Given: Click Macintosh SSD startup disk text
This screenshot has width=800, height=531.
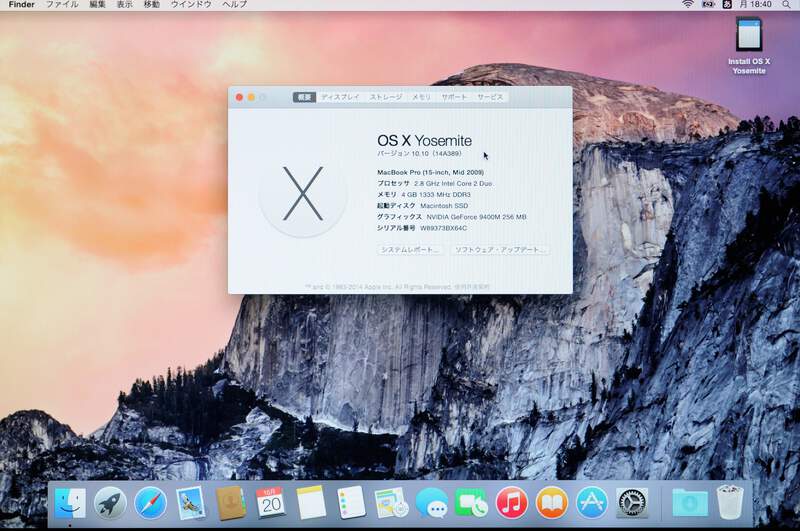Looking at the screenshot, I should (x=444, y=206).
